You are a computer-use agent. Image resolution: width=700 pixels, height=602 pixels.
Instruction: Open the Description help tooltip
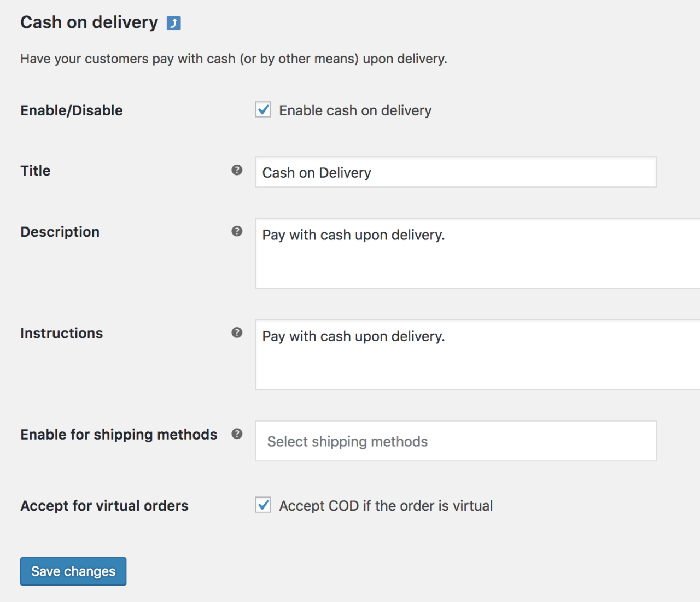coord(237,231)
